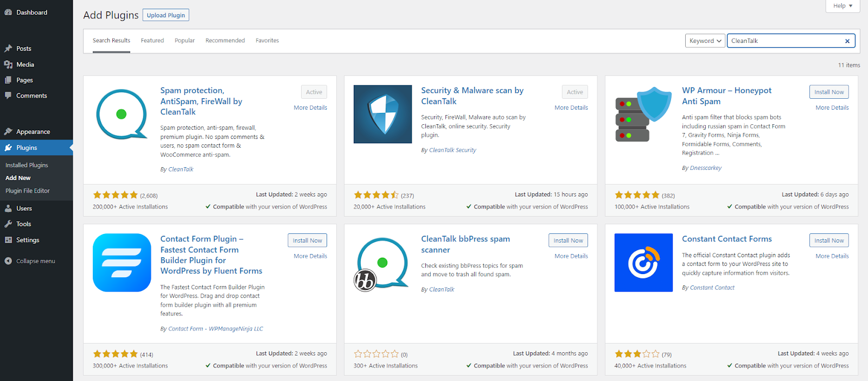Switch to the Search Results tab
The height and width of the screenshot is (381, 868).
click(x=111, y=41)
